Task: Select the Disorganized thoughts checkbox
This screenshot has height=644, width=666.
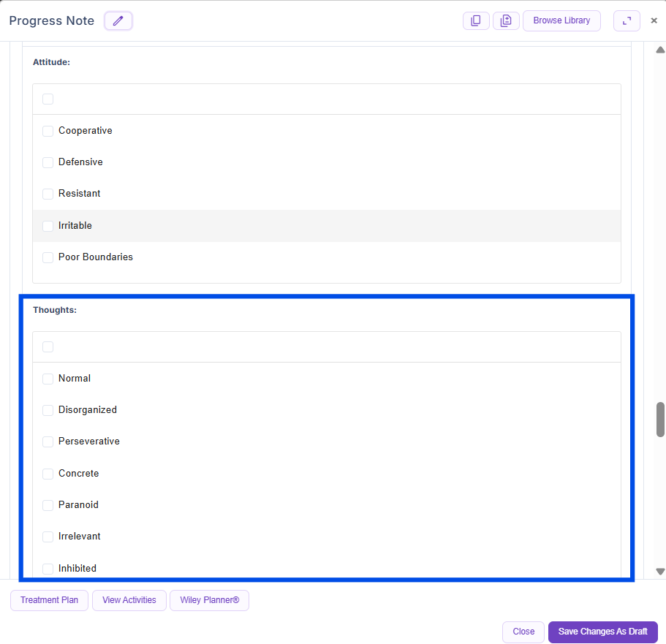Action: click(x=48, y=410)
